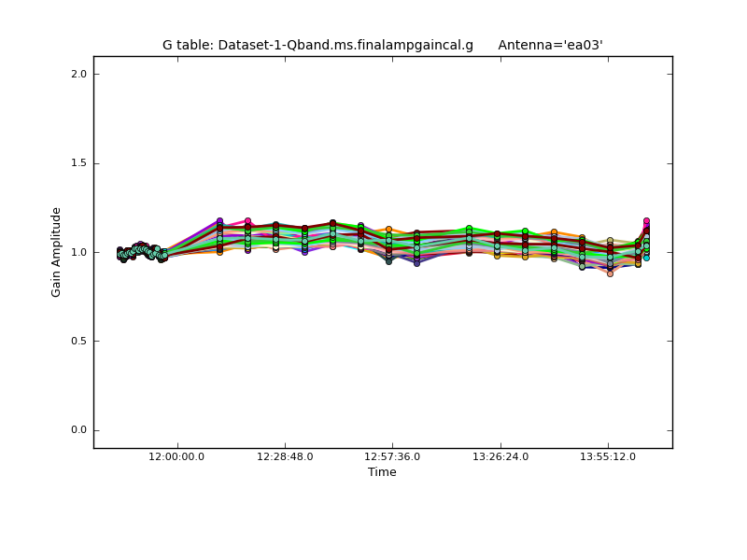Click the 0.5 y-axis tick label
The height and width of the screenshot is (560, 747).
78,342
